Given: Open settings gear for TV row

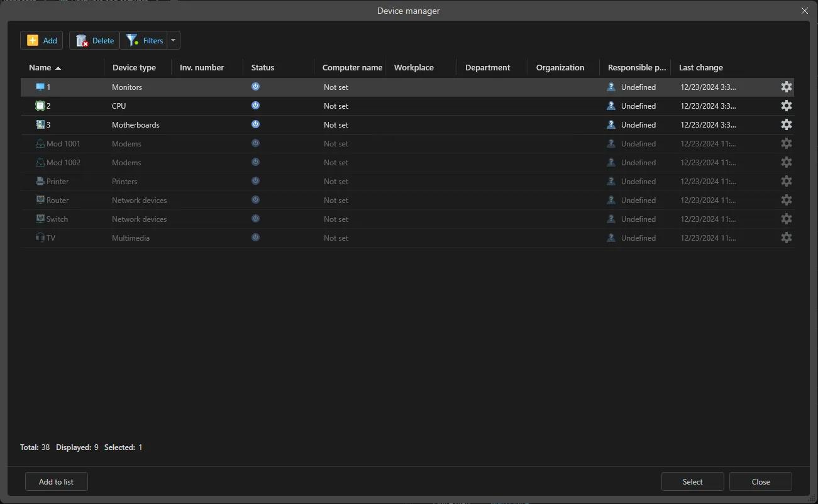Looking at the screenshot, I should [x=786, y=238].
